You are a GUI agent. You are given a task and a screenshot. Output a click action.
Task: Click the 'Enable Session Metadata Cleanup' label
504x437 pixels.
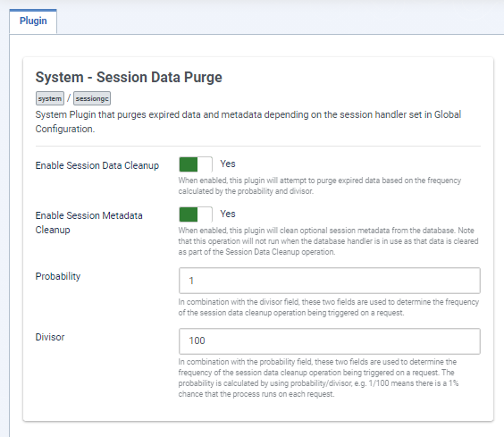(x=88, y=223)
